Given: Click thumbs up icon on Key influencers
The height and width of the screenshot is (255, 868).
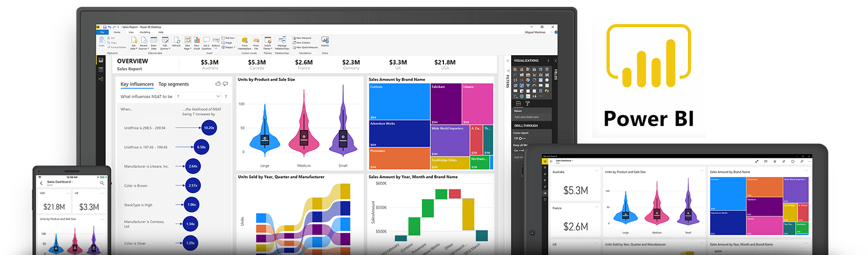Looking at the screenshot, I should point(218,84).
